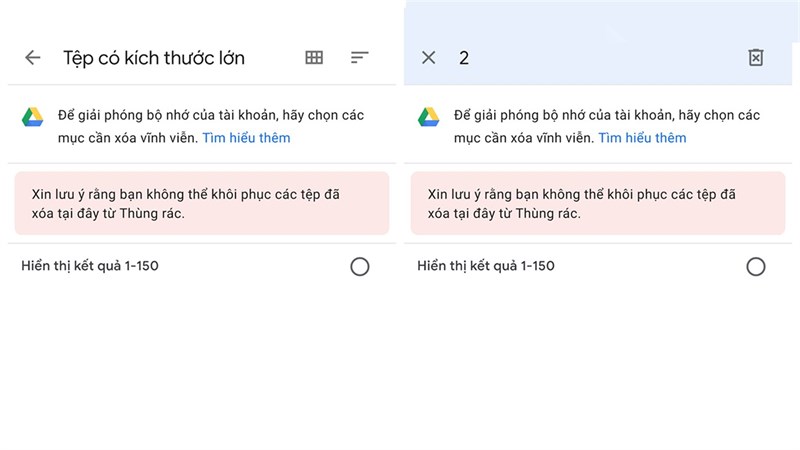Open Tìm hiểu thêm link under the large files header
The width and height of the screenshot is (800, 450).
pos(246,137)
